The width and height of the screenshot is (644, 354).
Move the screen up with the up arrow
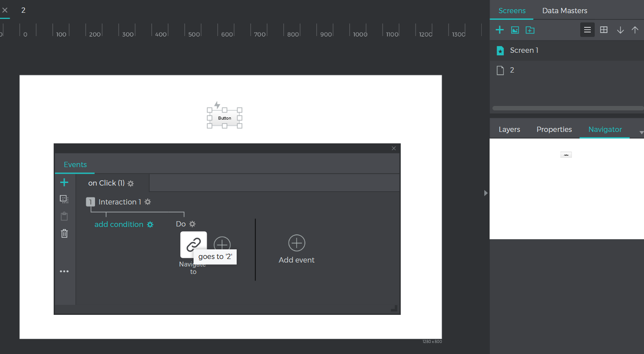click(635, 30)
